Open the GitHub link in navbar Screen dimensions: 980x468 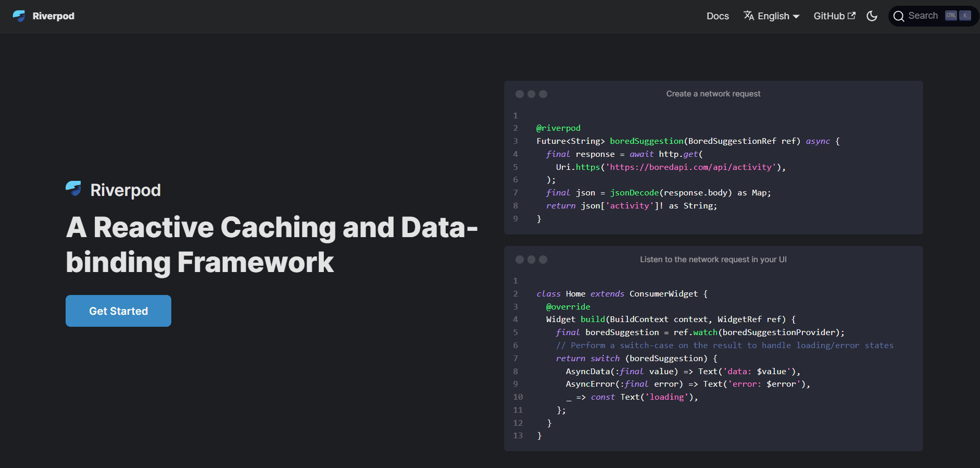[x=828, y=16]
